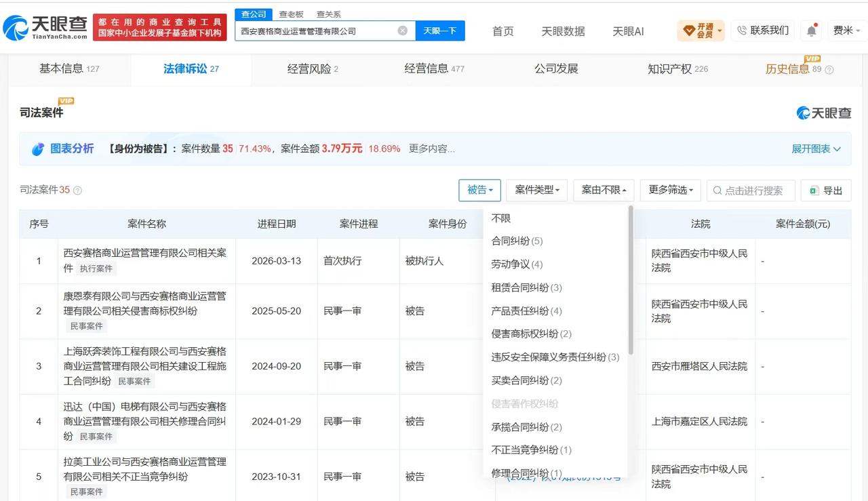The image size is (868, 501).
Task: Clear the company search field with X icon
Action: (x=402, y=31)
